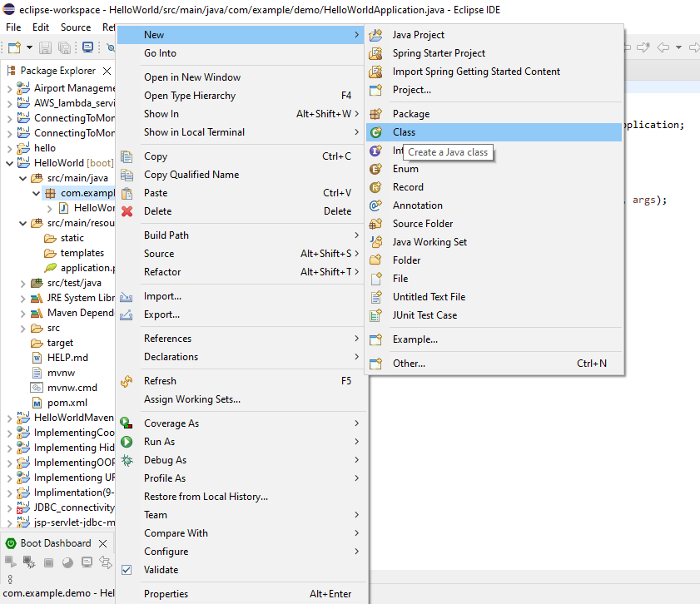Image resolution: width=700 pixels, height=604 pixels.
Task: Click the Boot Dashboard open browser globe icon
Action: pos(68,562)
